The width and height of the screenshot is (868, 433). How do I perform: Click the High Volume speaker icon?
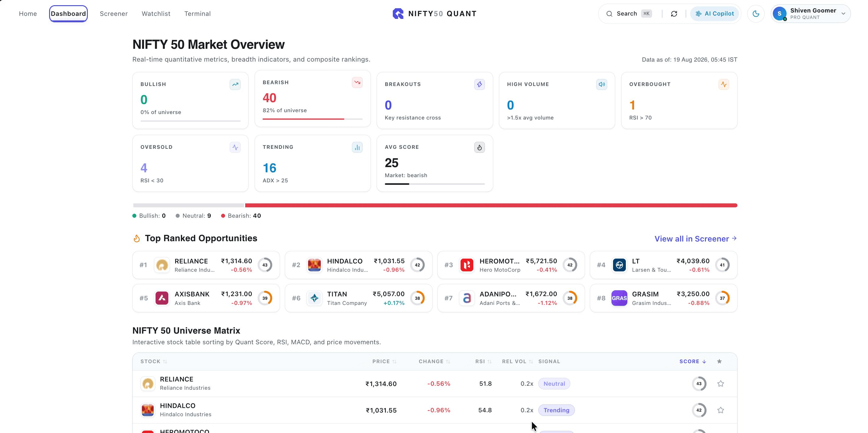pos(601,84)
